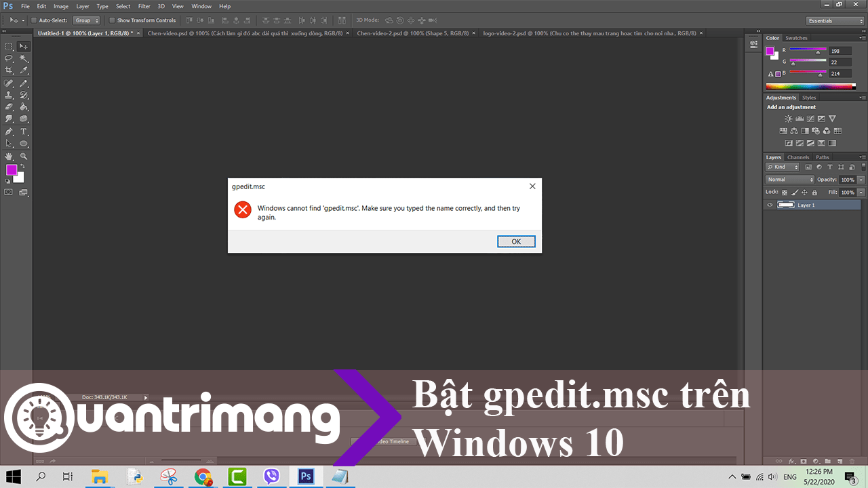
Task: Open the Window menu
Action: [201, 6]
